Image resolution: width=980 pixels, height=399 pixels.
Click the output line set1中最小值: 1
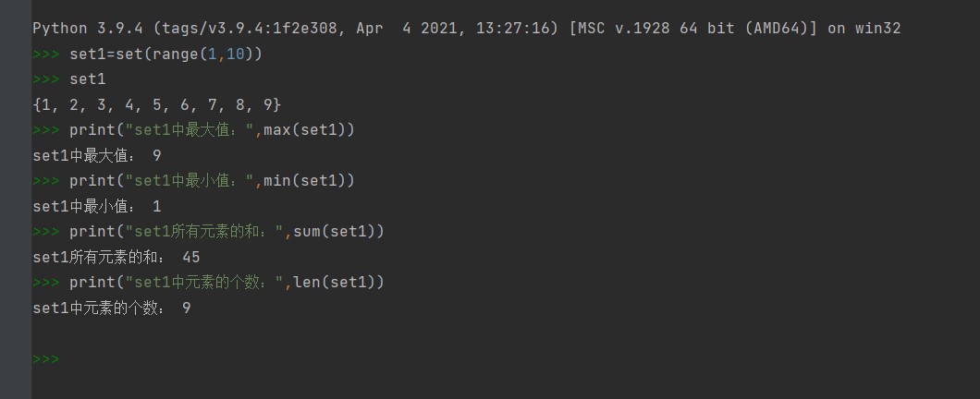pos(97,207)
